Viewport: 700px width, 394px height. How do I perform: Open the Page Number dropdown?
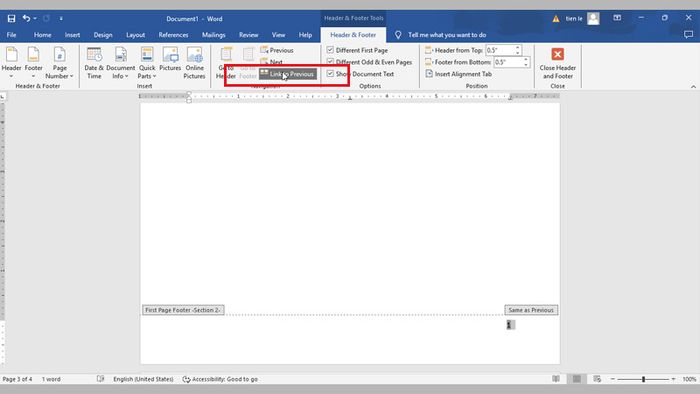point(59,62)
